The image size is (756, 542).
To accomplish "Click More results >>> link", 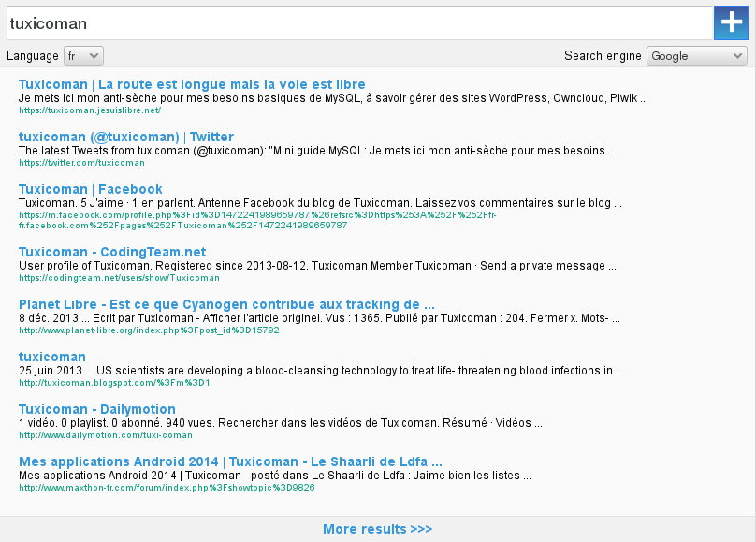I will click(x=377, y=529).
